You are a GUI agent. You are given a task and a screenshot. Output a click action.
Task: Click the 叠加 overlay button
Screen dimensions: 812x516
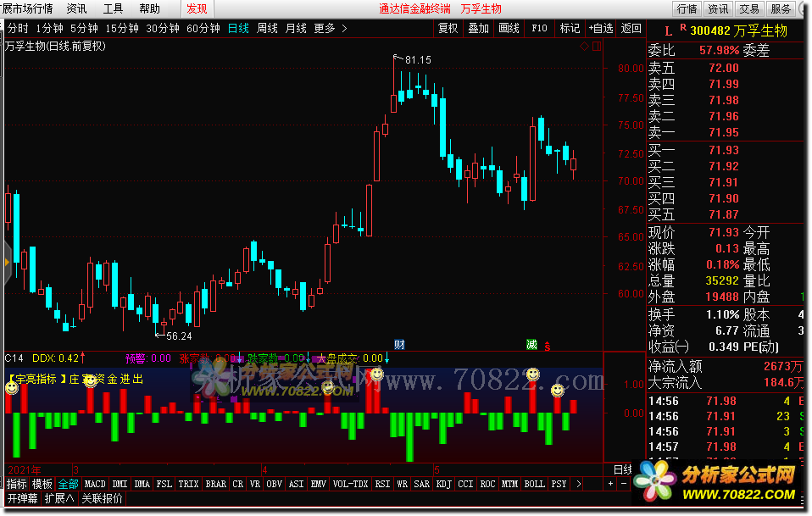(479, 29)
